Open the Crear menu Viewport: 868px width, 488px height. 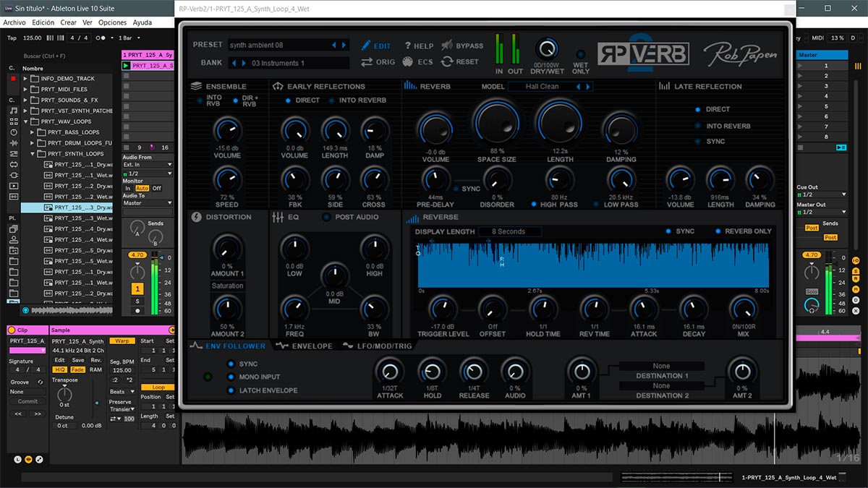click(x=69, y=22)
